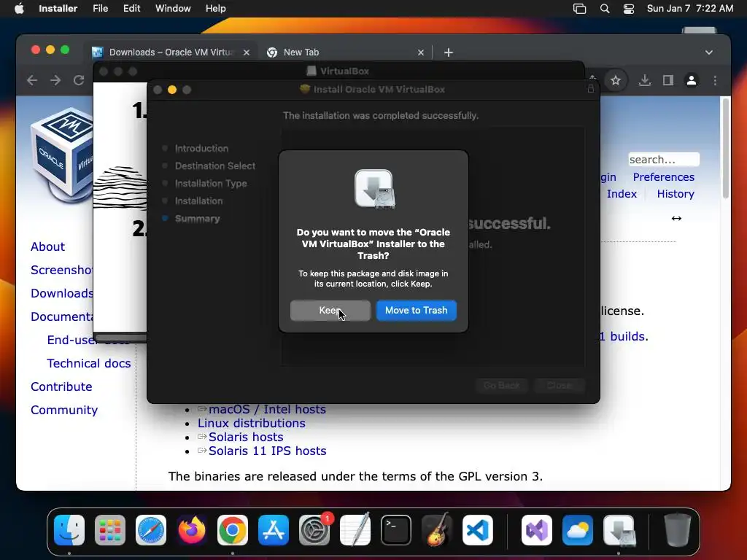Open the Edit menu
Viewport: 747px width, 560px height.
point(131,9)
